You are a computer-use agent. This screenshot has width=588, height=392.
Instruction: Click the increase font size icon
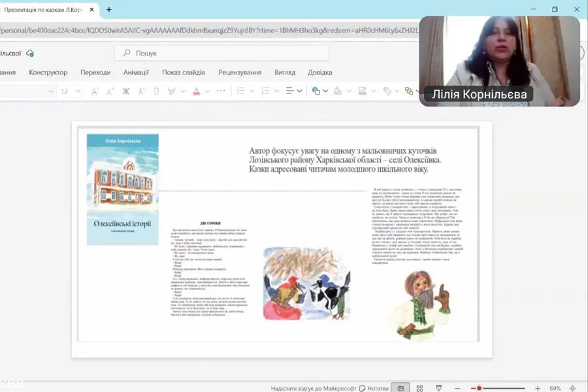(95, 91)
